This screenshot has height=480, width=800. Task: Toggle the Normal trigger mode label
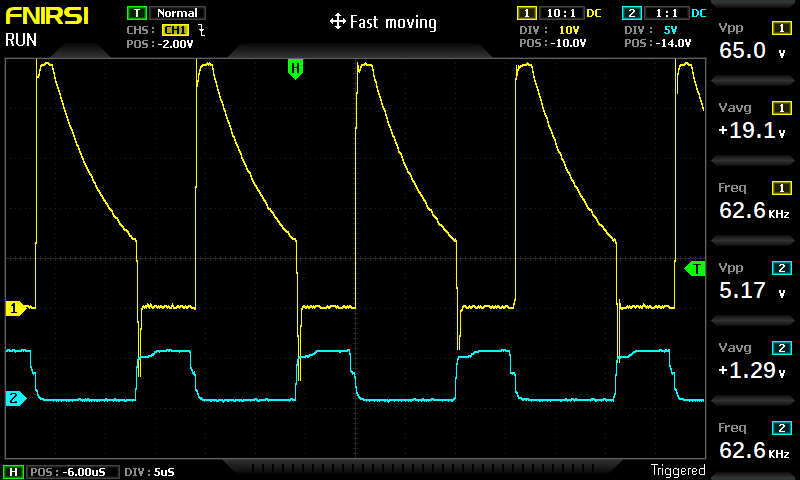click(177, 13)
